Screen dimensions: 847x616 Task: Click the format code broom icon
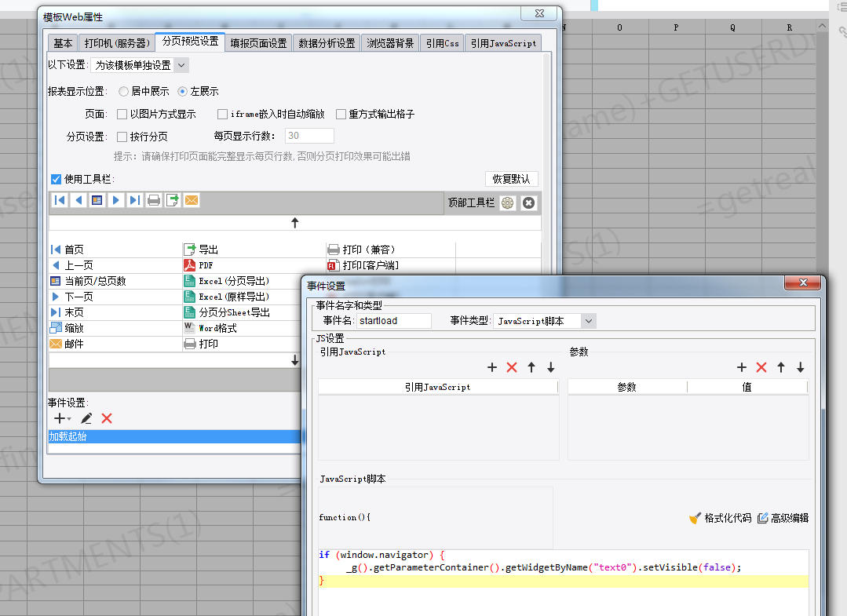pyautogui.click(x=695, y=518)
